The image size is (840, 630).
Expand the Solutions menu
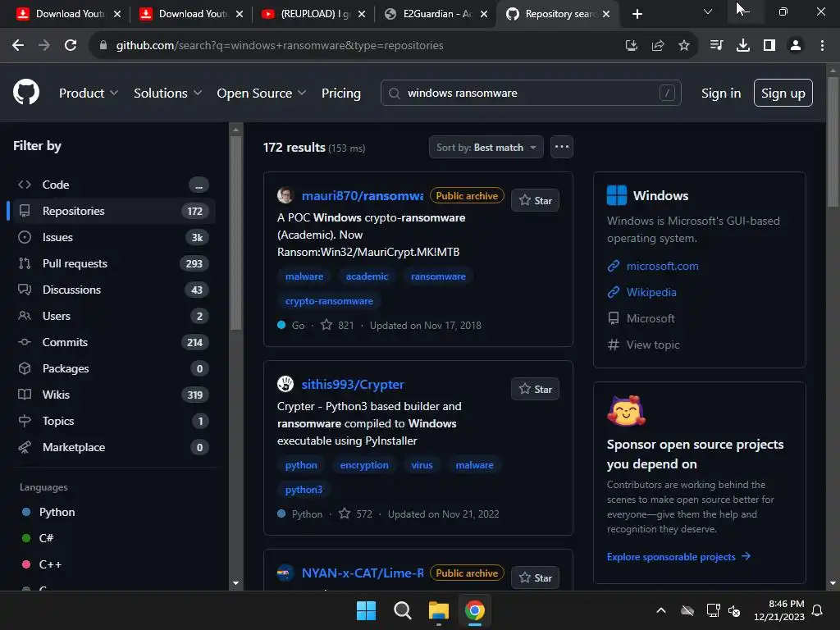167,94
